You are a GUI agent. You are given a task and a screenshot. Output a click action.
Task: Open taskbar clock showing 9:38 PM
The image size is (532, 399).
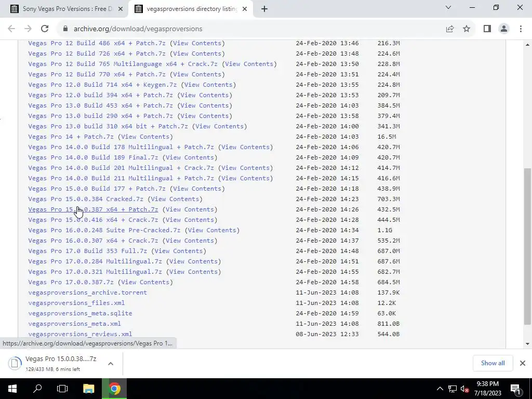coord(487,389)
